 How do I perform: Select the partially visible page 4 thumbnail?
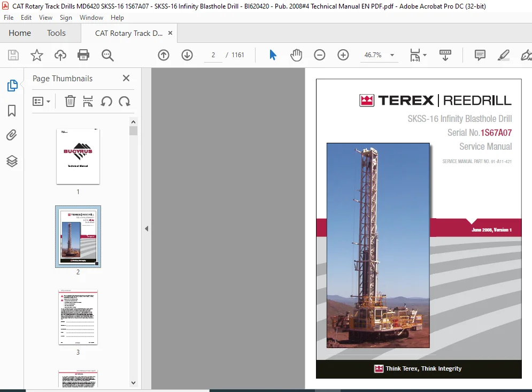[78, 379]
